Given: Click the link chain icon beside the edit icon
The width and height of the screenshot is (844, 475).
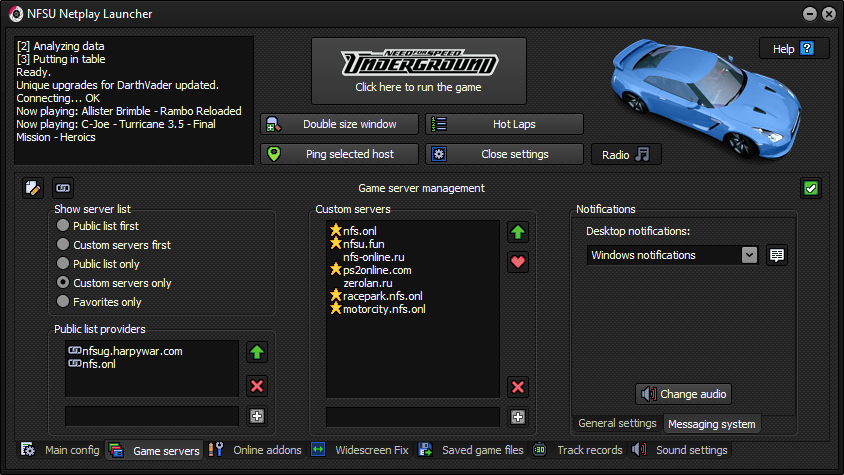Looking at the screenshot, I should [63, 188].
